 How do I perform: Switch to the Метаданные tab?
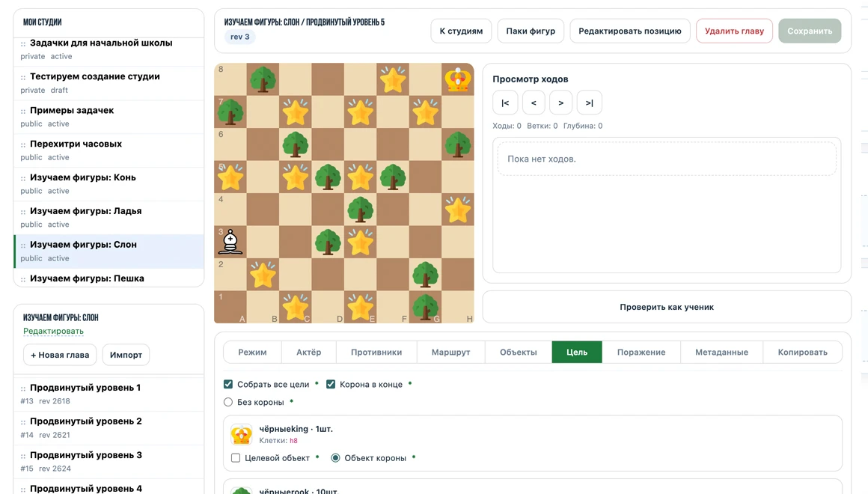(721, 353)
